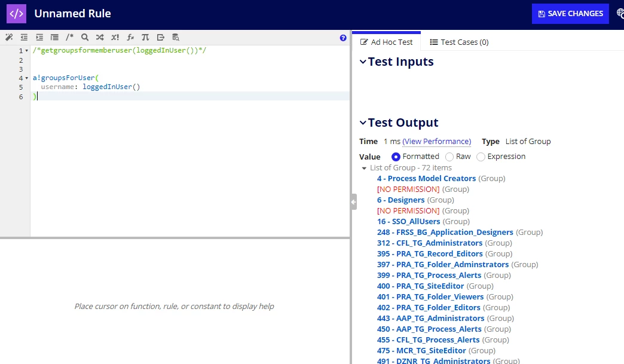Screen dimensions: 624x364
Task: Click the globe icon beside Save Changes
Action: (x=620, y=14)
